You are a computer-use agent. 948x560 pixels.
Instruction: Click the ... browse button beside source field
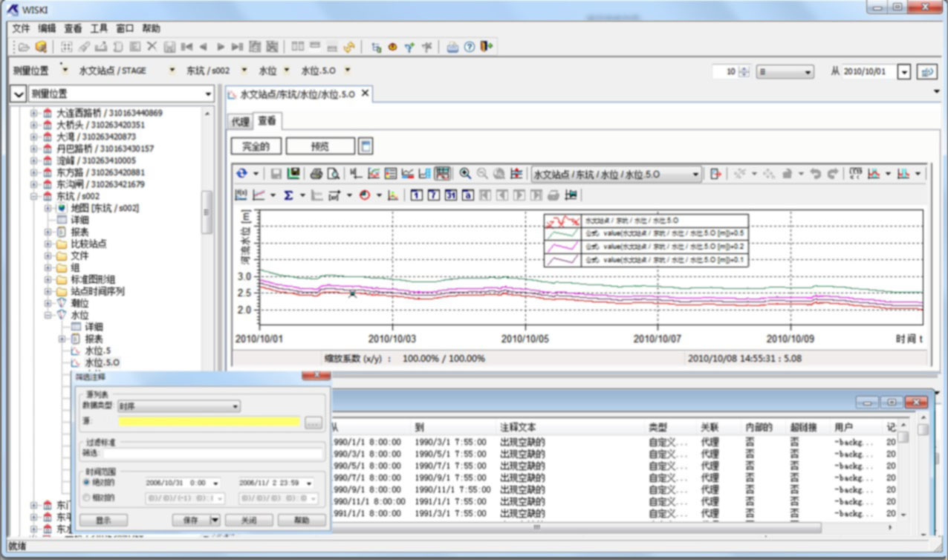click(313, 422)
